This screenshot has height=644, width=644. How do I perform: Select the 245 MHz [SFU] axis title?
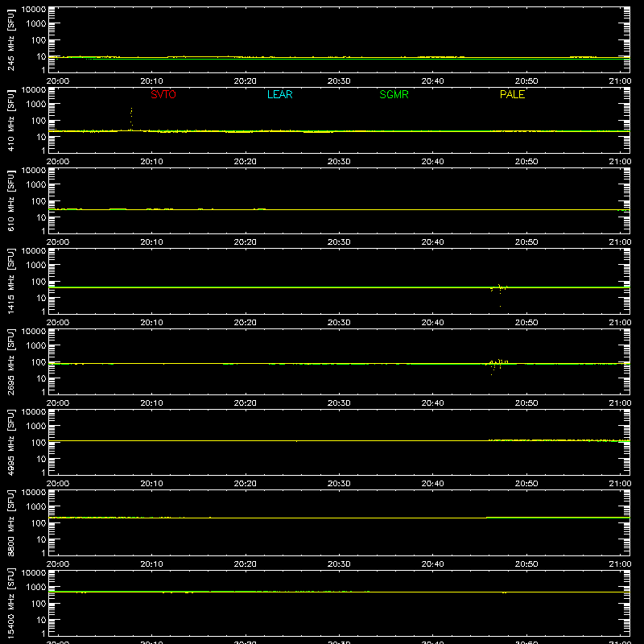pyautogui.click(x=10, y=39)
